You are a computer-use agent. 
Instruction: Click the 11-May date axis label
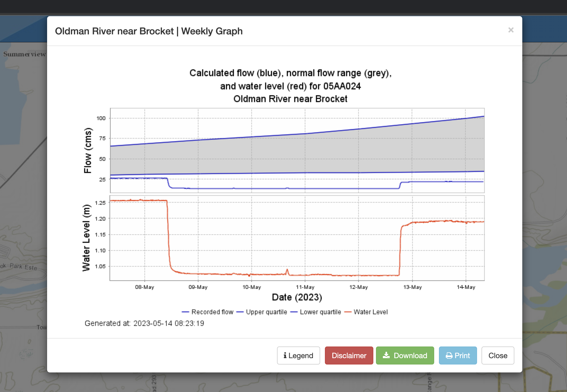(x=305, y=287)
